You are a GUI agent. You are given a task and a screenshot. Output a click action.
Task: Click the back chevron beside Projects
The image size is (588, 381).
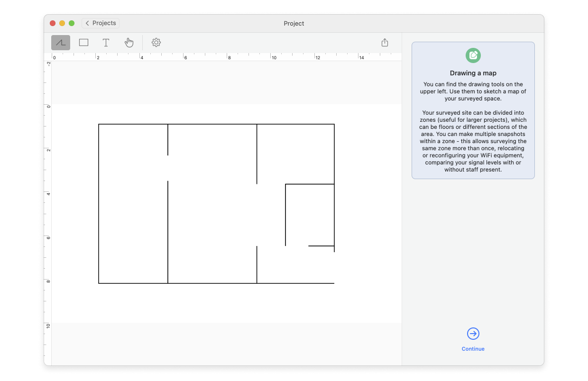pyautogui.click(x=87, y=23)
